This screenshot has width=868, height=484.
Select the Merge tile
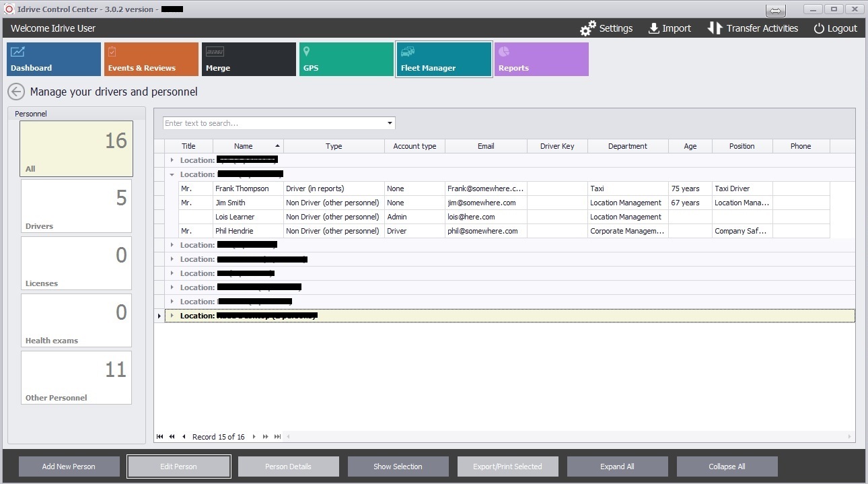(x=249, y=59)
